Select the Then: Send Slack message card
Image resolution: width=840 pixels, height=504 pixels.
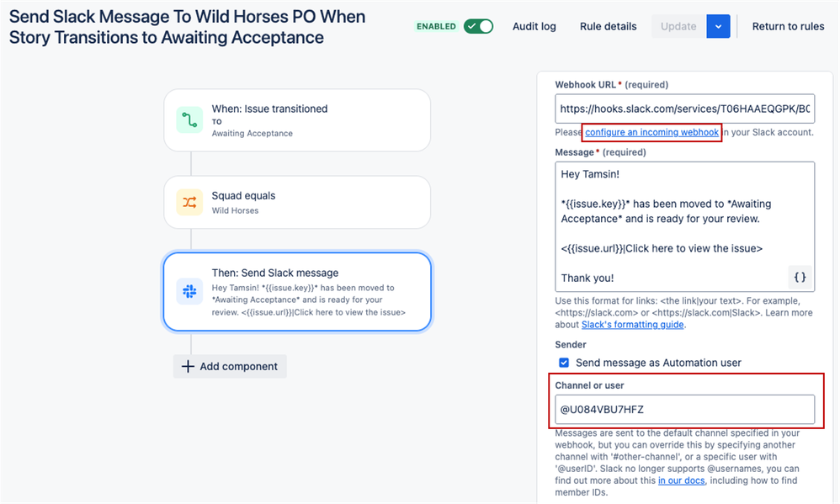coord(297,292)
